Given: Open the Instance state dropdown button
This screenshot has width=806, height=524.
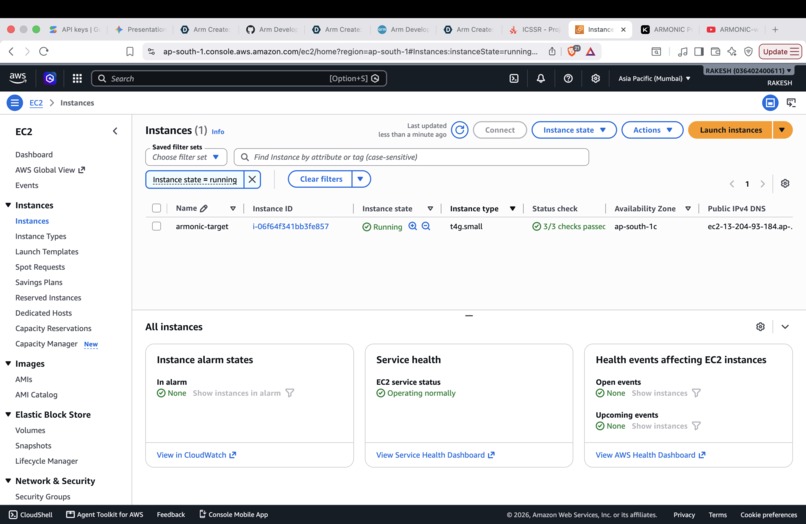Looking at the screenshot, I should [x=574, y=130].
